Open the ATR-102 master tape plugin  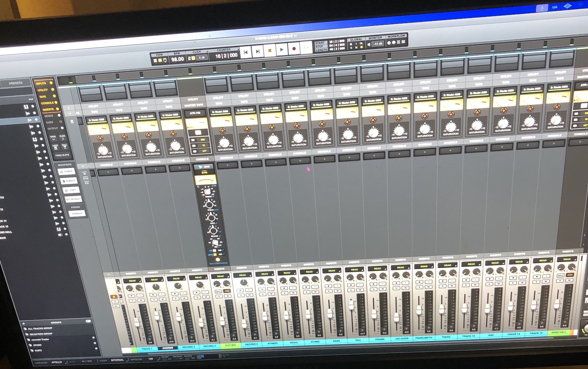coord(195,113)
